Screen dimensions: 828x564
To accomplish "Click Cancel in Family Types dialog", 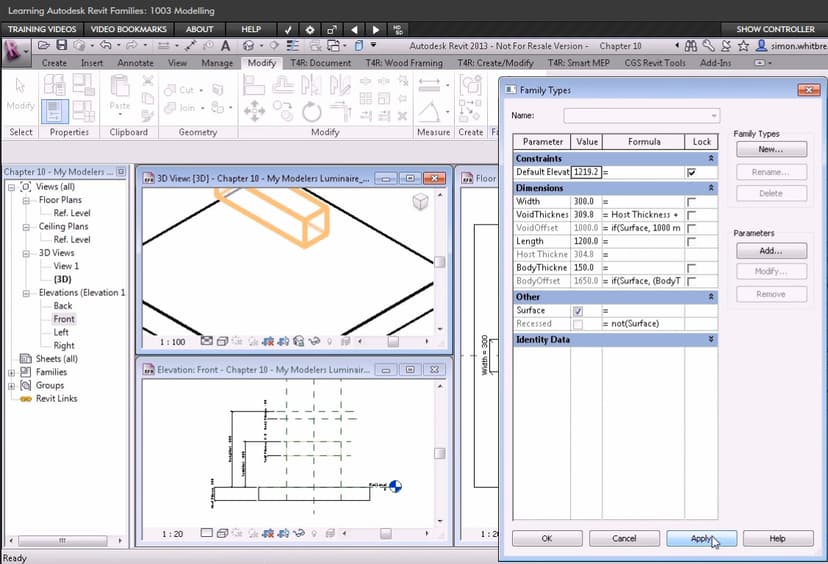I will pyautogui.click(x=624, y=539).
